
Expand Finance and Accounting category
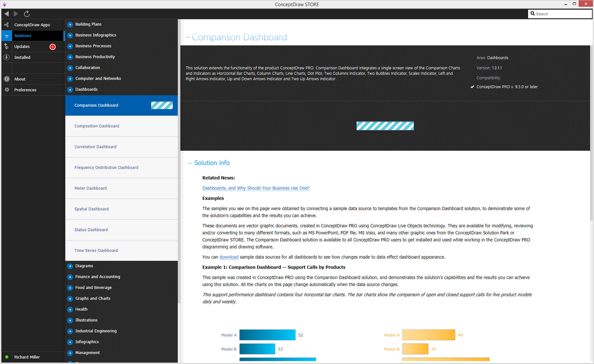(x=70, y=277)
